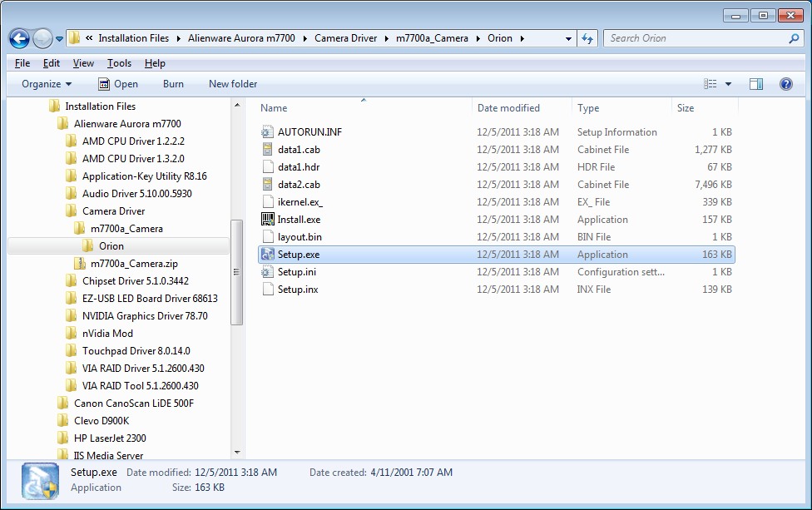Open the nVidia Mod folder
The height and width of the screenshot is (510, 812).
click(x=100, y=334)
